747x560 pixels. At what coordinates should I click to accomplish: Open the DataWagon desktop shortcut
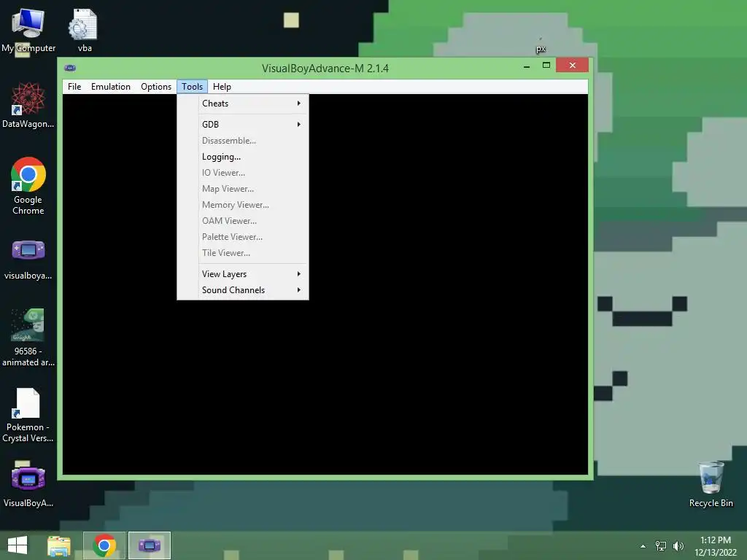pyautogui.click(x=28, y=105)
